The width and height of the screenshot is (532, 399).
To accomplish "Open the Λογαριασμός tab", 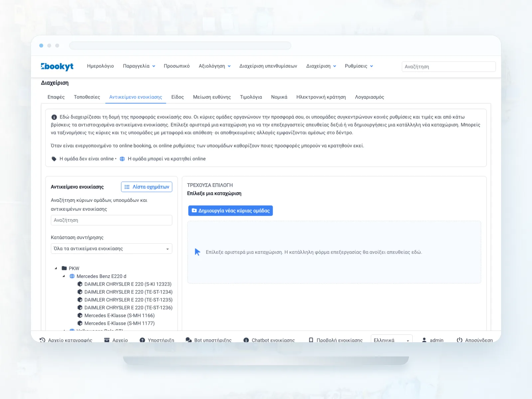I will pos(369,97).
